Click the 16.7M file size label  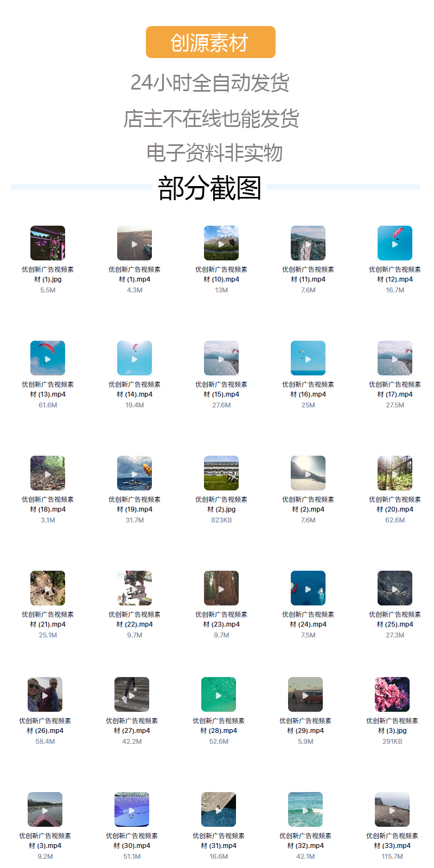click(x=395, y=290)
